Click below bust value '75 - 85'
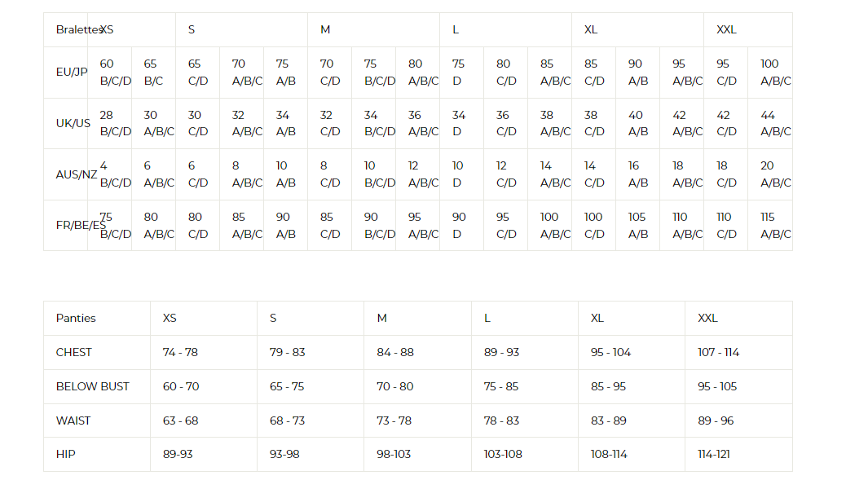Screen dimensions: 868x502 click(x=525, y=387)
